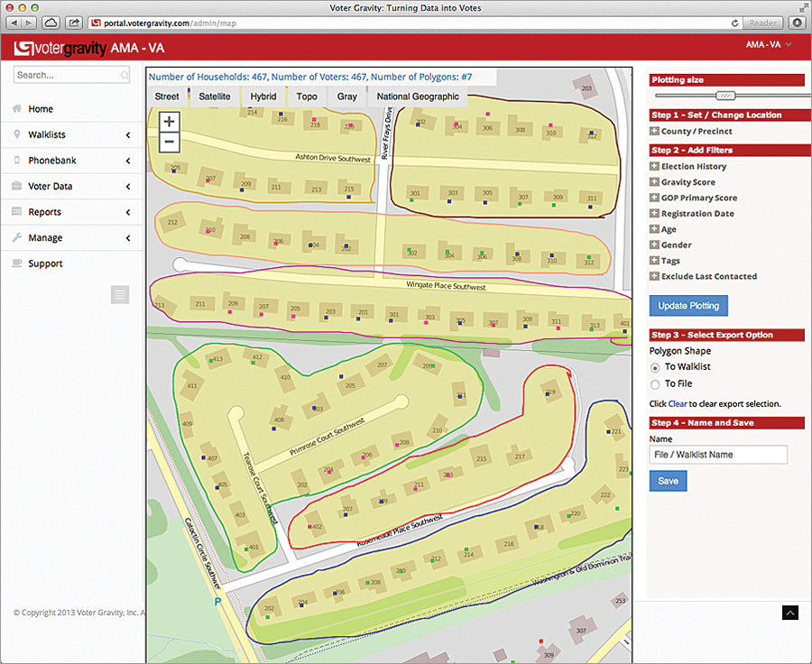Expand Manage menu chevron
The height and width of the screenshot is (664, 812).
[x=128, y=238]
